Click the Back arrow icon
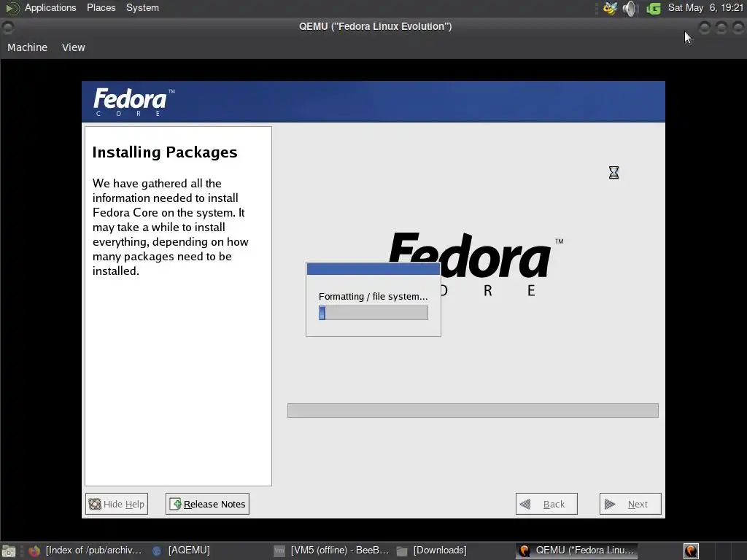 [x=525, y=504]
